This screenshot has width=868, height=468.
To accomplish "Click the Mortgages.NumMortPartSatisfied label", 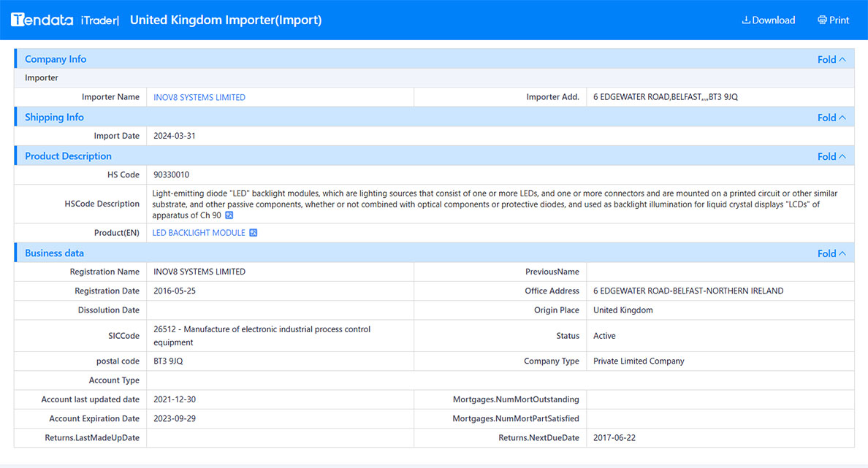I will pos(516,419).
